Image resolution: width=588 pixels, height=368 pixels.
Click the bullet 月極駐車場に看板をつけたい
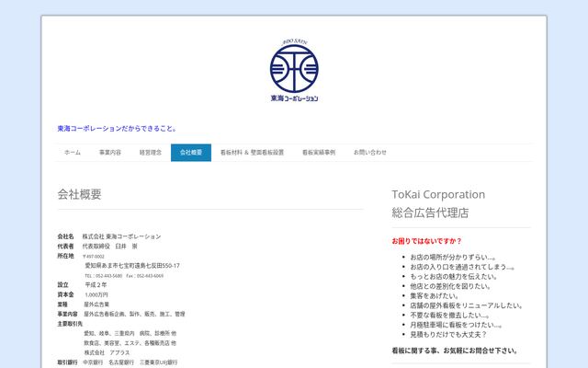point(456,325)
